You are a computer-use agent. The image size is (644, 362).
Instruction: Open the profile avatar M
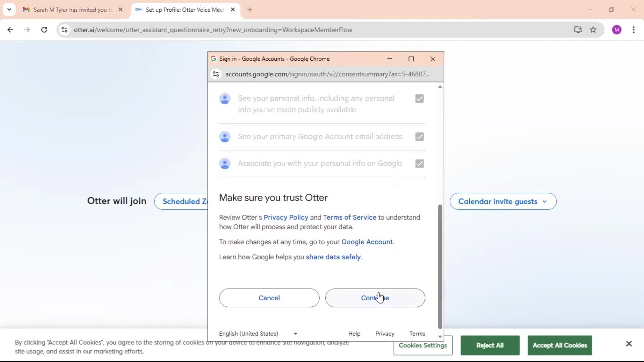[x=616, y=30]
